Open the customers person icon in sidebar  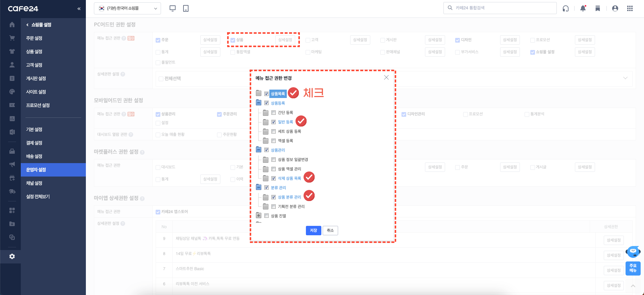tap(12, 65)
